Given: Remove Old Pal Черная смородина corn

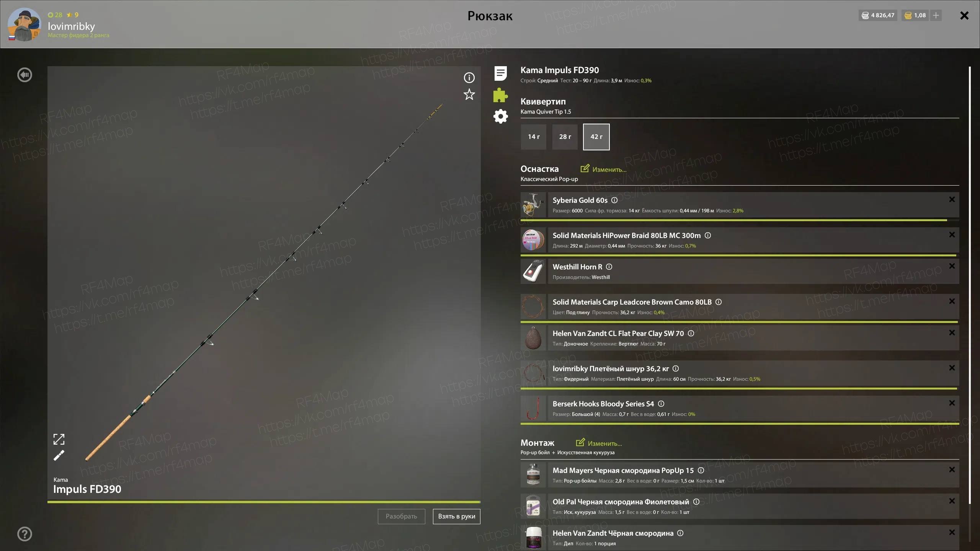Looking at the screenshot, I should point(952,501).
